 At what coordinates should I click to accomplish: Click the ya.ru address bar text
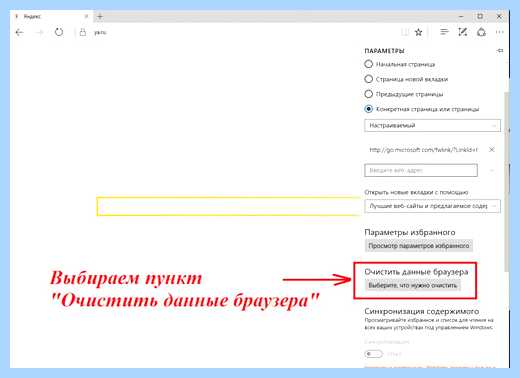coord(100,33)
